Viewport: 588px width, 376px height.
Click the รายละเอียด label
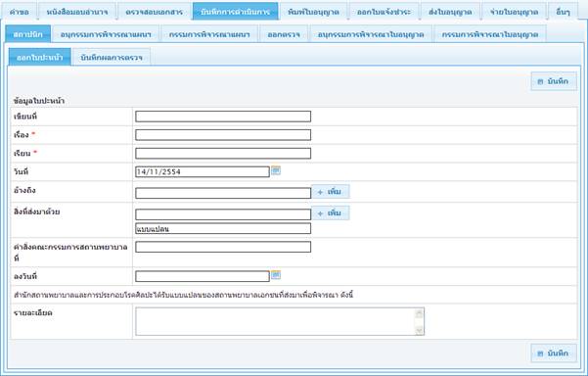(33, 312)
